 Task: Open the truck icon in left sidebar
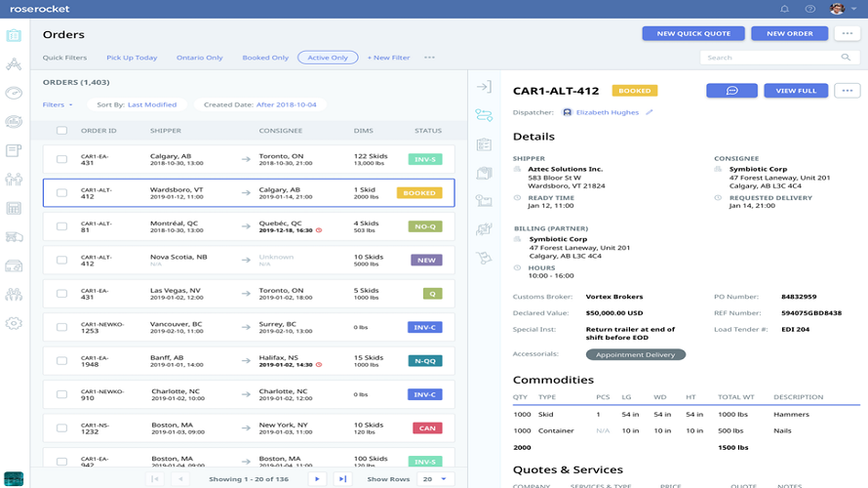14,237
